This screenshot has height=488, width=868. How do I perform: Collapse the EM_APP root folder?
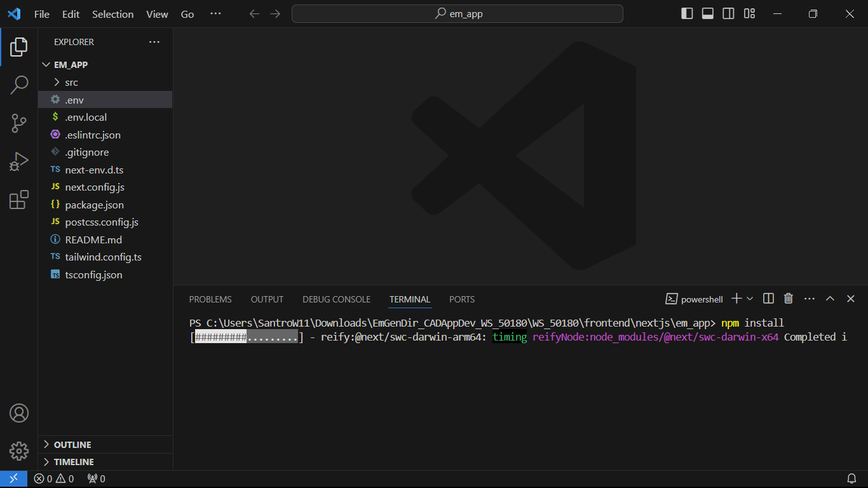pos(105,65)
